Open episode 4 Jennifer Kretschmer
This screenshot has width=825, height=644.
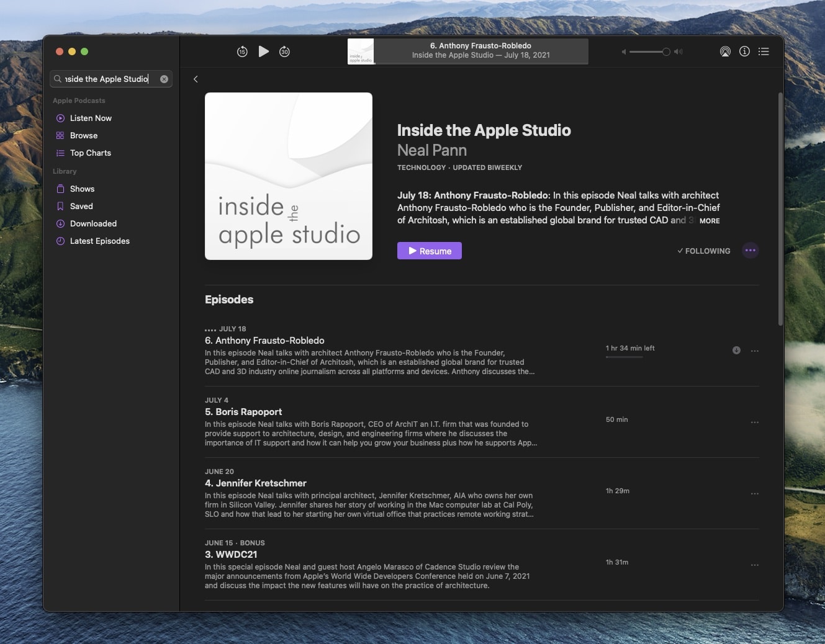[256, 483]
